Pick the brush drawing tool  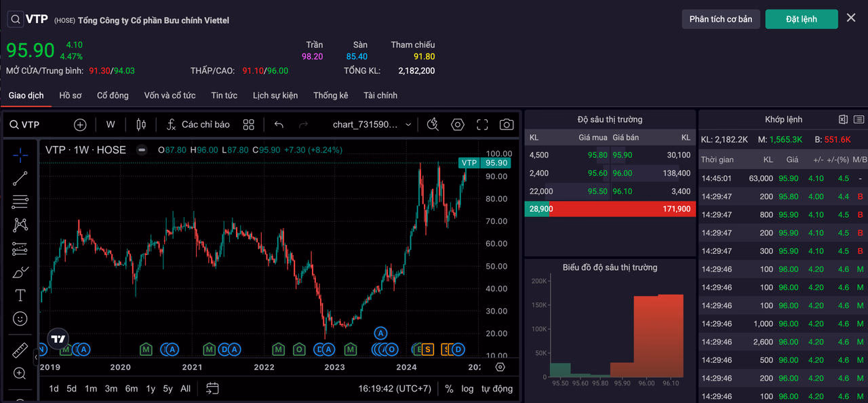pos(20,272)
